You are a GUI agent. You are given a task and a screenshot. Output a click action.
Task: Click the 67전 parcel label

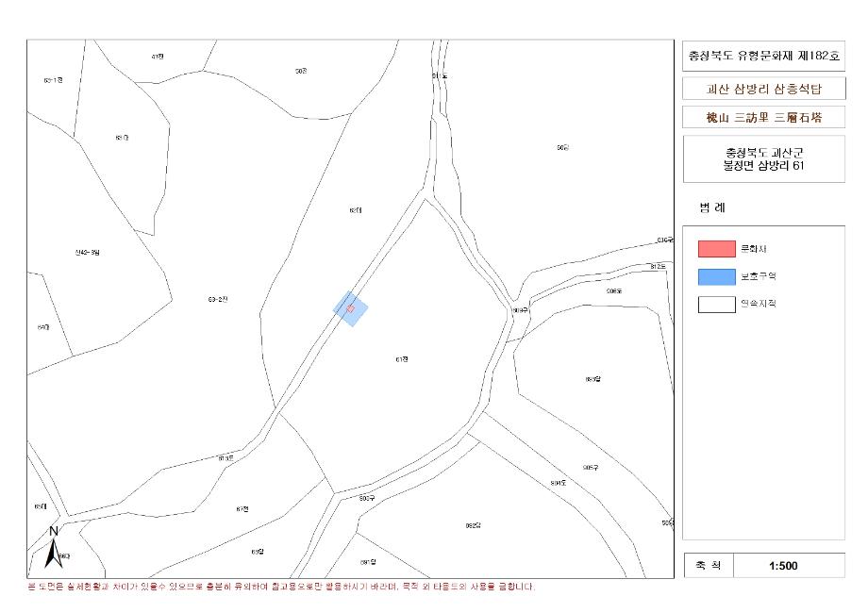242,509
